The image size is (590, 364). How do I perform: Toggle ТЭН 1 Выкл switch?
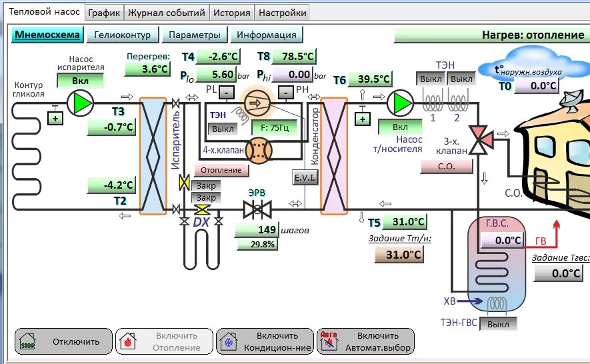point(431,79)
